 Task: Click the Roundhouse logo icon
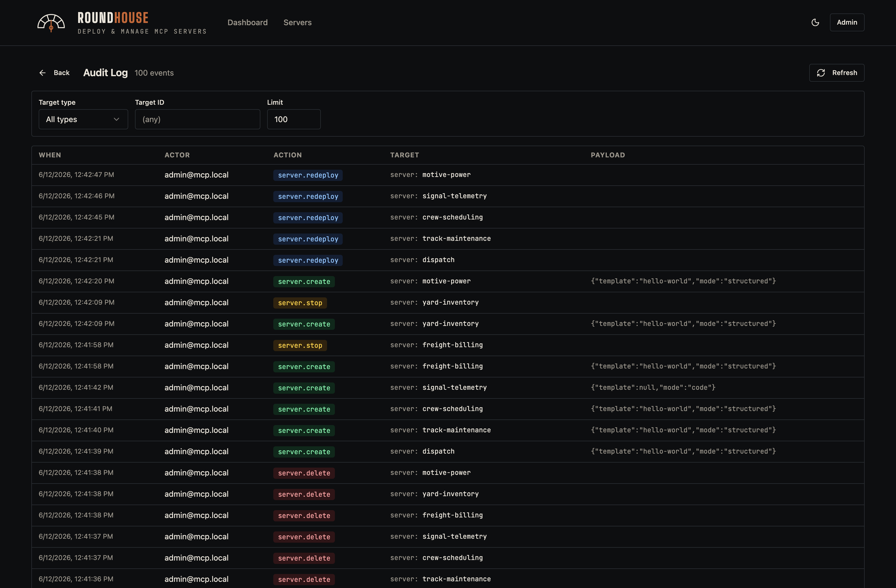[51, 23]
